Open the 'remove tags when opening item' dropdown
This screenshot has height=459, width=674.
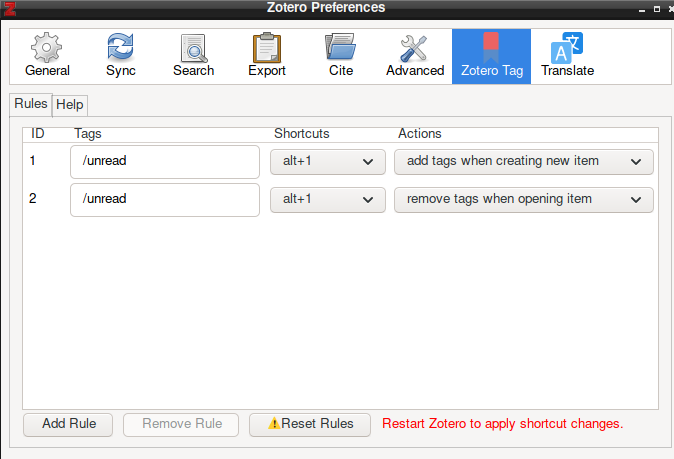524,199
